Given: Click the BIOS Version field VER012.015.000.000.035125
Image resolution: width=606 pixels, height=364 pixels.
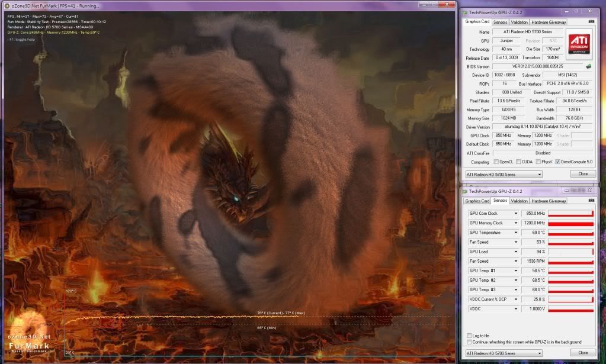Looking at the screenshot, I should click(538, 66).
